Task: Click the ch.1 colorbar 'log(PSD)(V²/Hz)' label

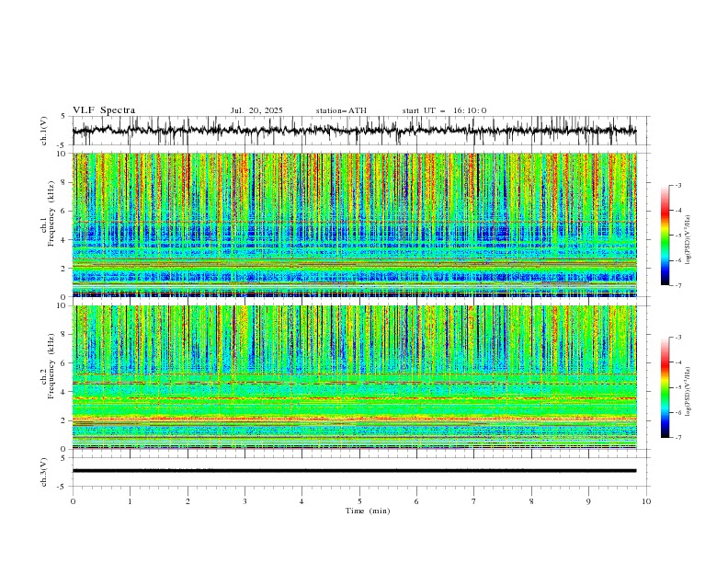Action: tap(688, 240)
